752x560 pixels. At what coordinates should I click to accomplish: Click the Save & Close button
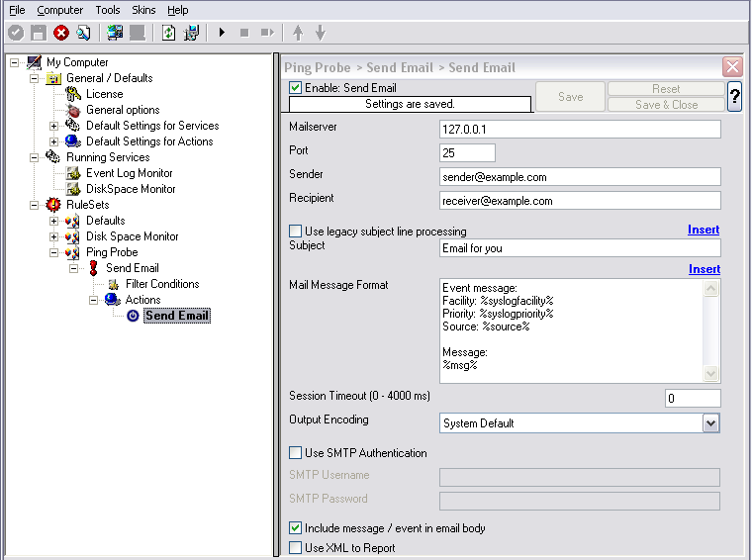tap(666, 105)
